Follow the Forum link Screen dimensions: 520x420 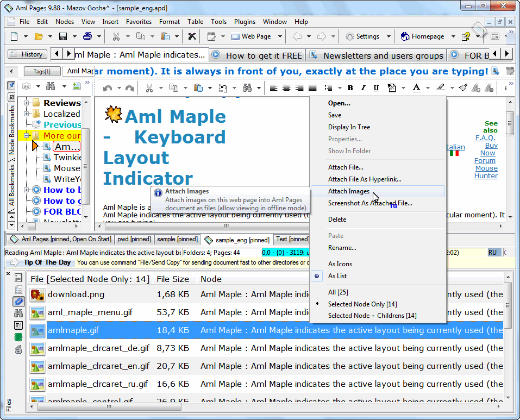[485, 160]
